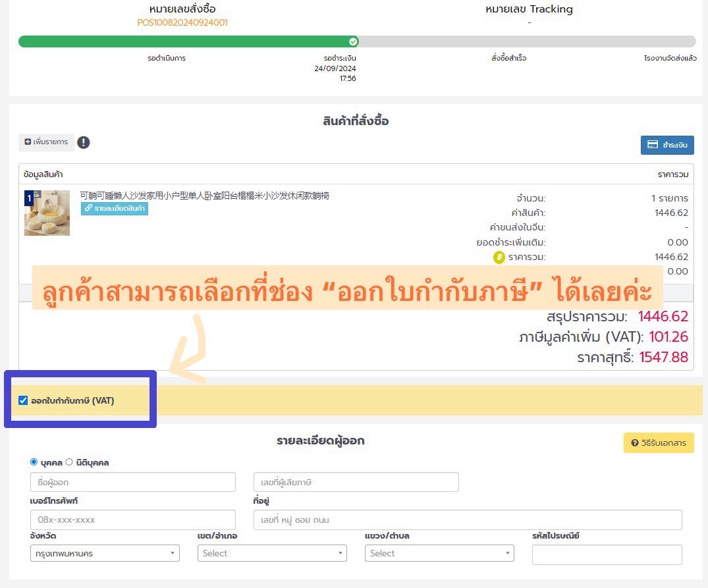Expand the แขวง/ตำบล subdistrict dropdown

click(439, 554)
